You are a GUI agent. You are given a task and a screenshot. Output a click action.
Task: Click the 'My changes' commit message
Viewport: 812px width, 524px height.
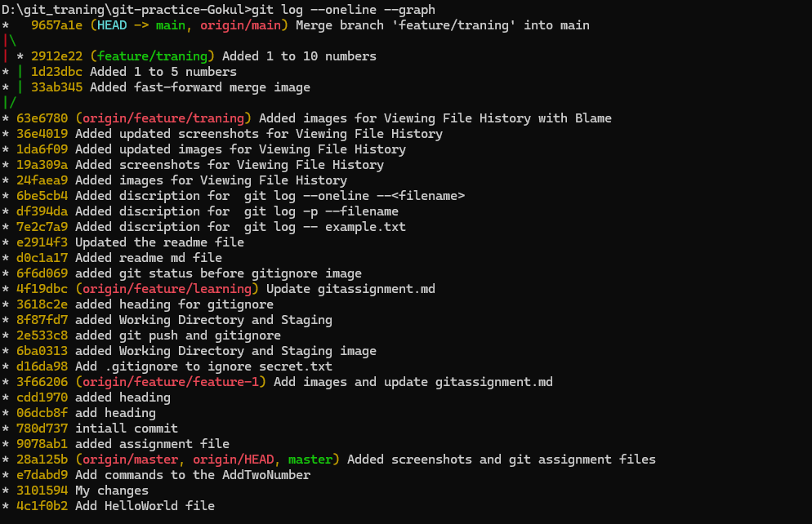tap(112, 491)
